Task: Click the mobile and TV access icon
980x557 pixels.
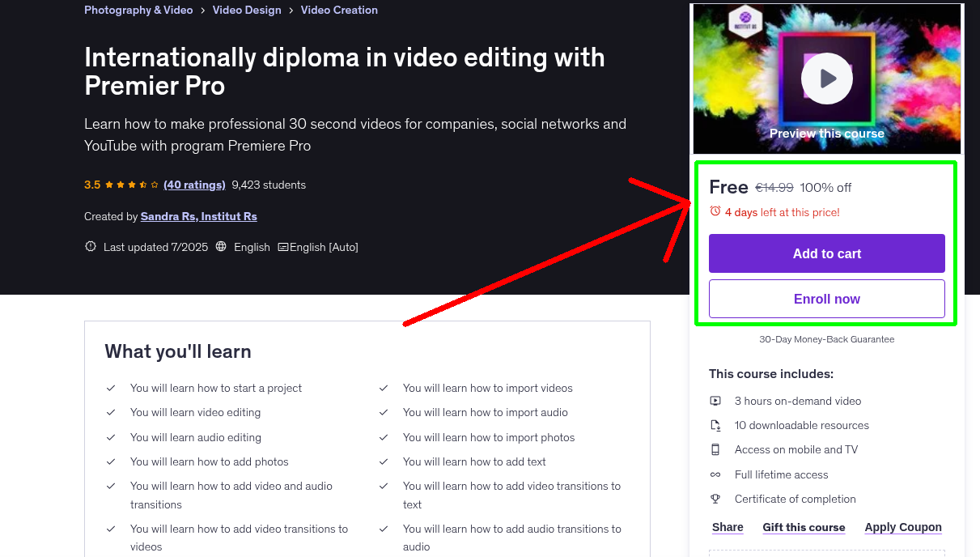Action: coord(715,449)
